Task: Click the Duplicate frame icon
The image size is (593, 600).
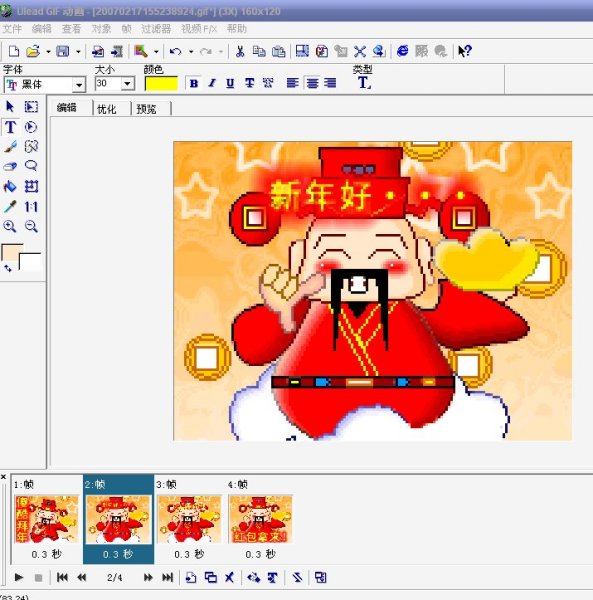Action: click(210, 577)
